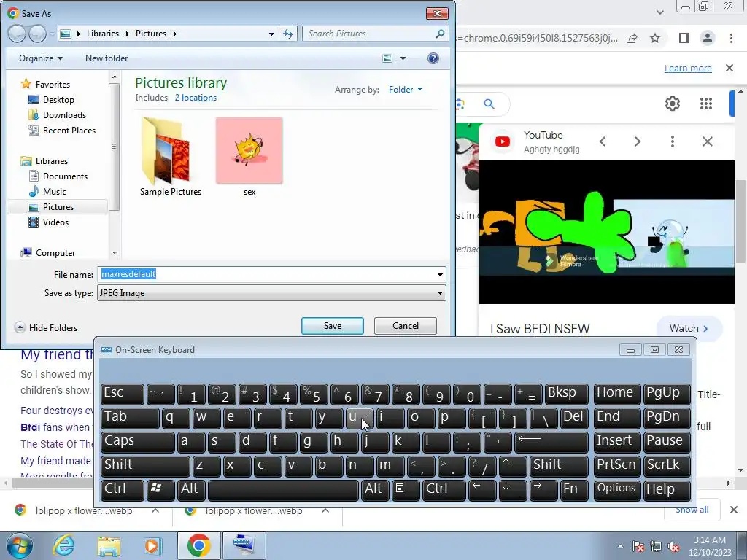Click the Esc key on On-Screen Keyboard
This screenshot has width=747, height=560.
click(x=123, y=394)
